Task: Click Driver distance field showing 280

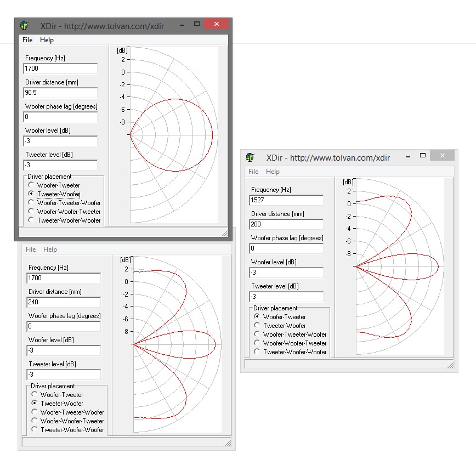Action: click(286, 224)
